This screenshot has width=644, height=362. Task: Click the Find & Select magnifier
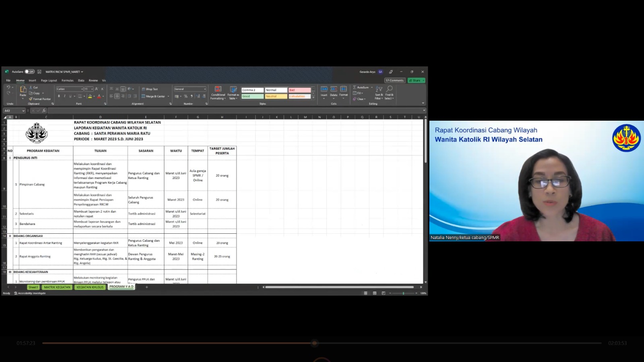click(x=389, y=89)
